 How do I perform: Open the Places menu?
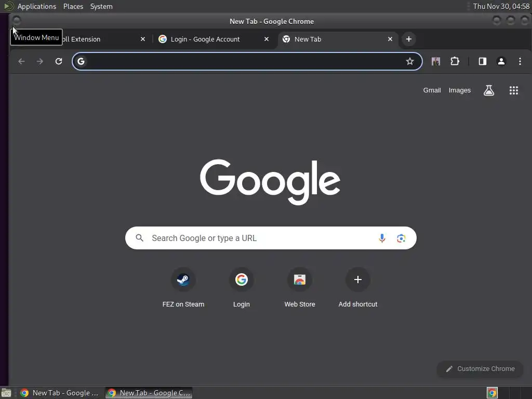(x=73, y=6)
